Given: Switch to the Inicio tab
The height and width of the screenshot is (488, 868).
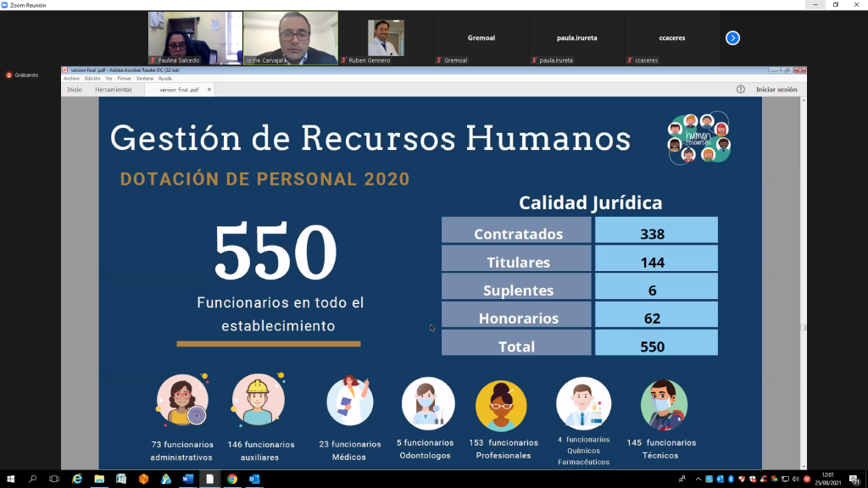Looking at the screenshot, I should tap(75, 89).
